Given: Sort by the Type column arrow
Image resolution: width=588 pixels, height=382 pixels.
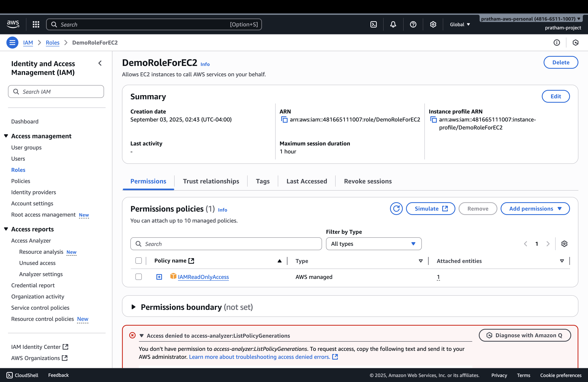Looking at the screenshot, I should [420, 261].
